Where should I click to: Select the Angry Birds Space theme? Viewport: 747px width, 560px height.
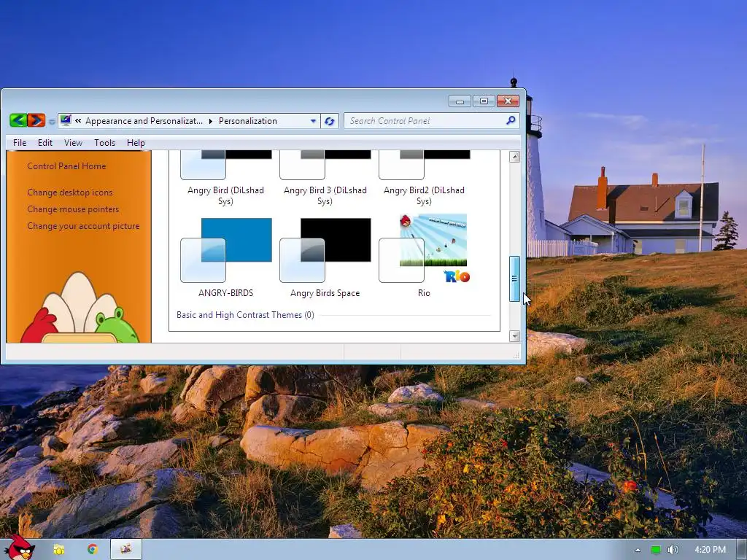[325, 257]
